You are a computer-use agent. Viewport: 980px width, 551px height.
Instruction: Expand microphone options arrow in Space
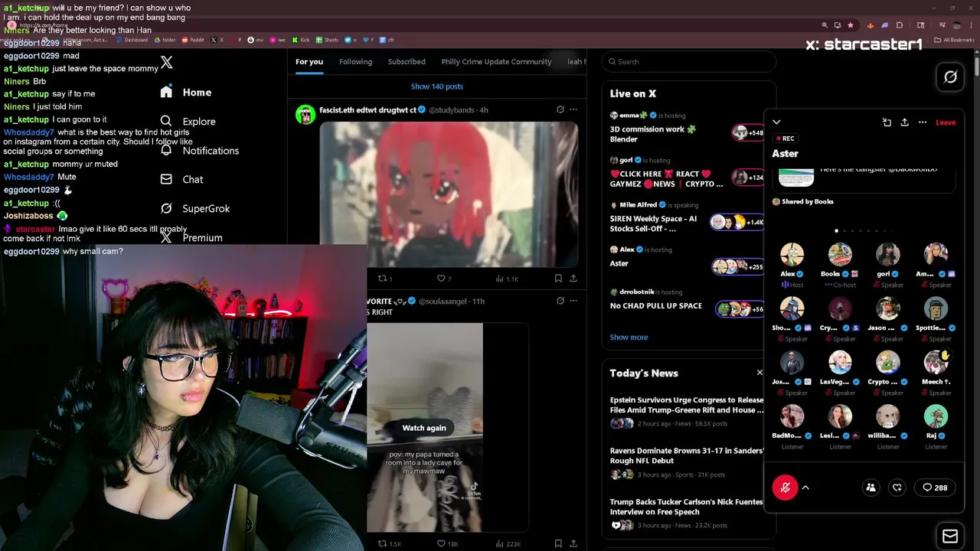(x=805, y=487)
